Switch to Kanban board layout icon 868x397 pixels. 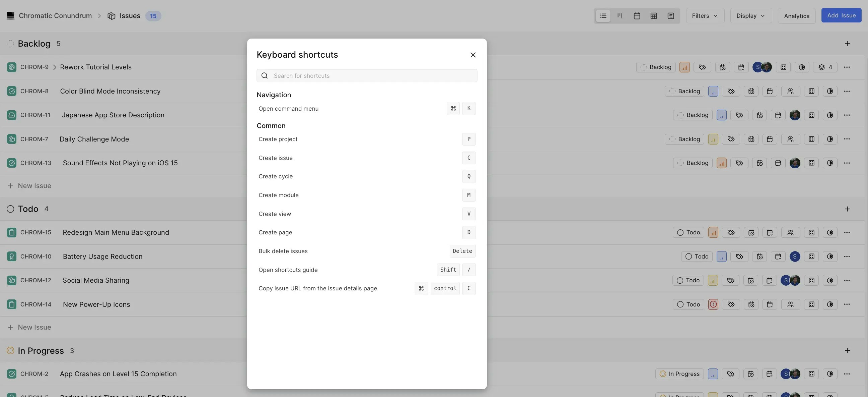tap(620, 16)
